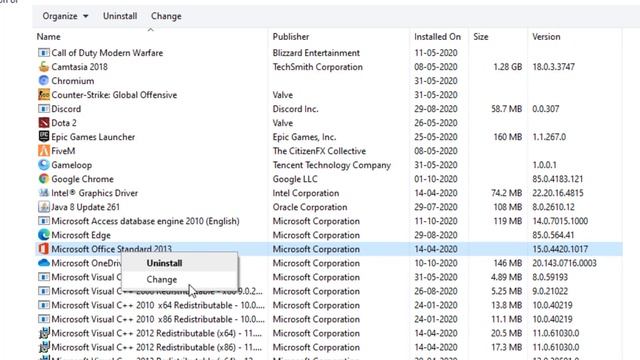Sort list by the Size column header
This screenshot has height=360, width=640.
(481, 37)
